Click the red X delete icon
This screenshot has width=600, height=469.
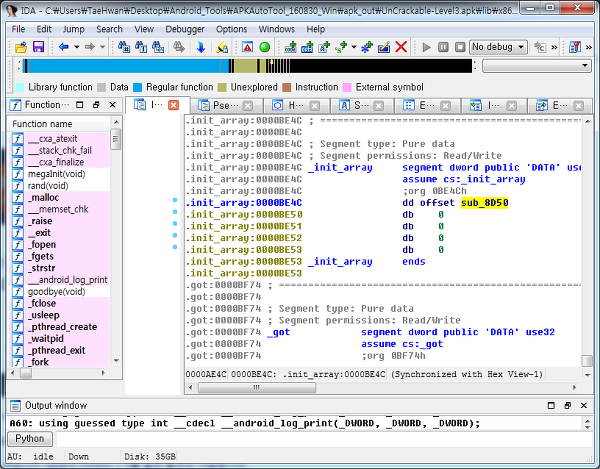pos(401,47)
